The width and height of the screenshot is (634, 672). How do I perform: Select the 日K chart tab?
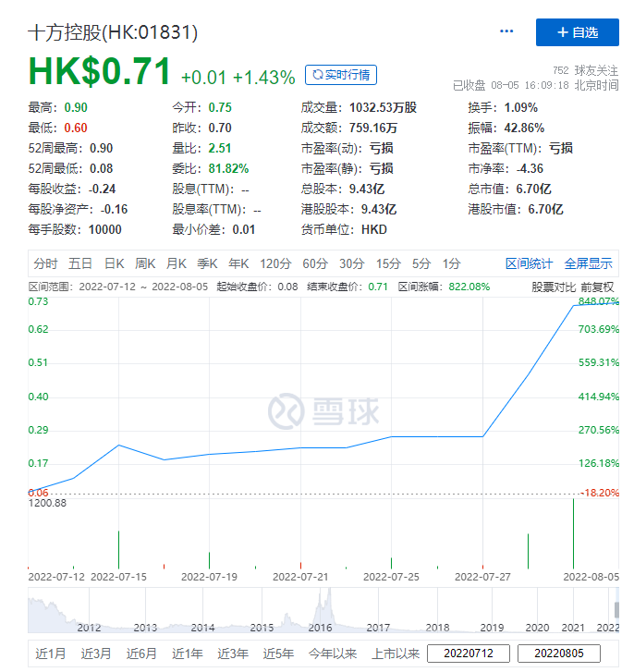115,263
